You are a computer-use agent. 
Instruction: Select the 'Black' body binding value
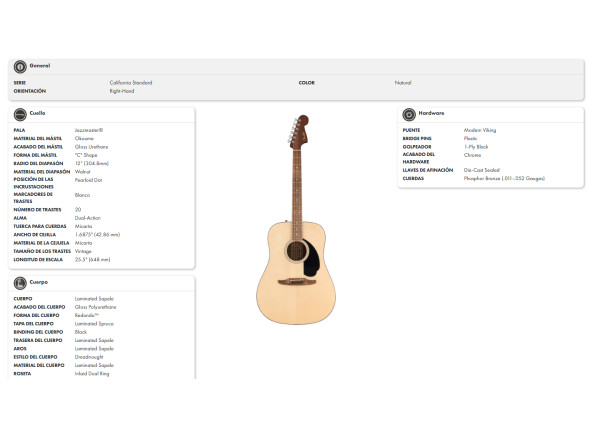(x=81, y=332)
